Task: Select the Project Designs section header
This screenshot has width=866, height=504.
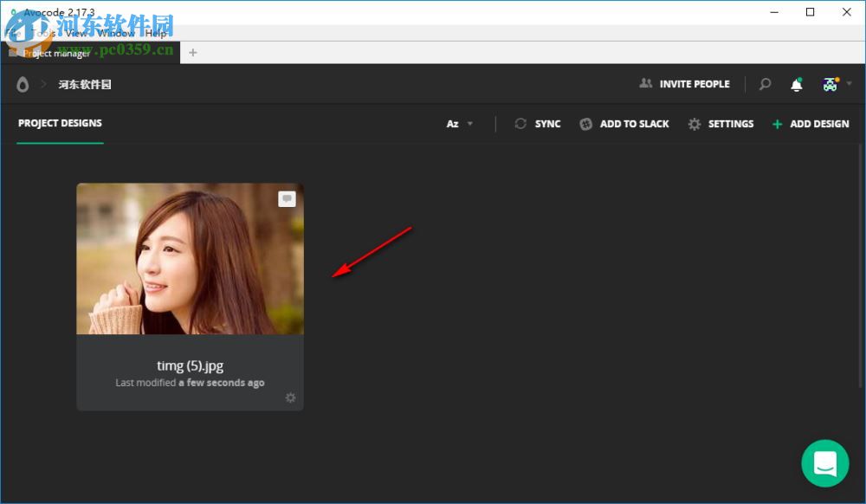Action: click(x=59, y=123)
